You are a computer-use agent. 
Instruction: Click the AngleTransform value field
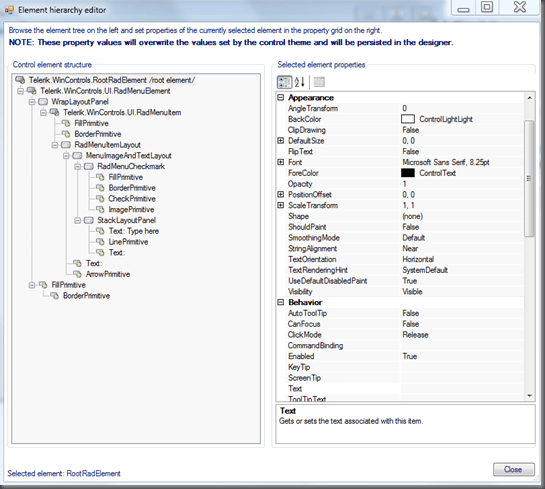pyautogui.click(x=462, y=108)
